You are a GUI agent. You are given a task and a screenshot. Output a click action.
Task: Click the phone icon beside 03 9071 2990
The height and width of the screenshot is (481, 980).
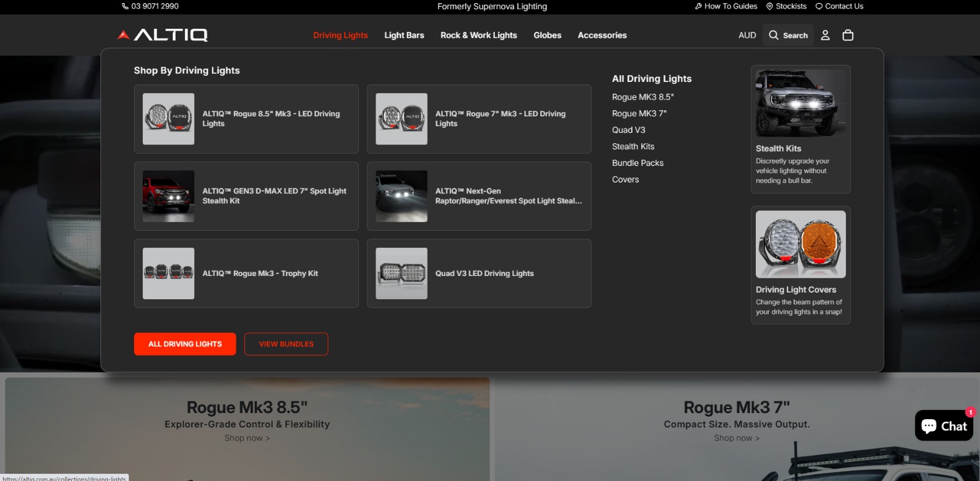(125, 6)
